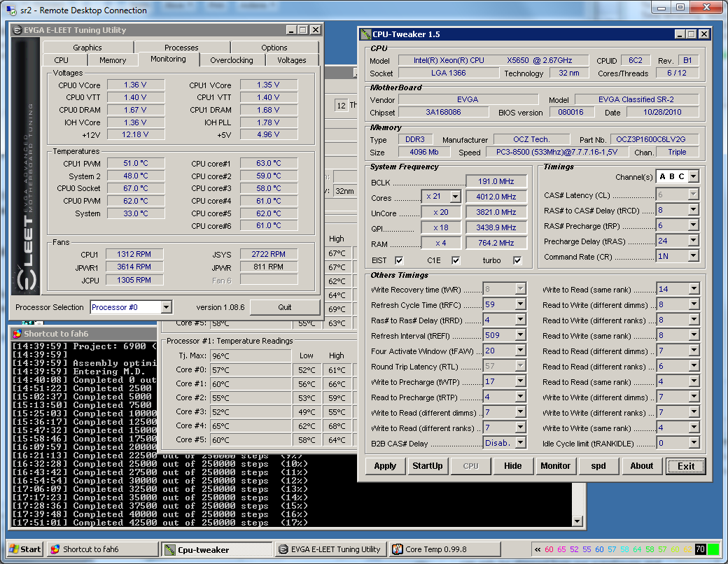Viewport: 728px width, 564px height.
Task: Click Hide button in CPU-Tweaker
Action: (513, 466)
